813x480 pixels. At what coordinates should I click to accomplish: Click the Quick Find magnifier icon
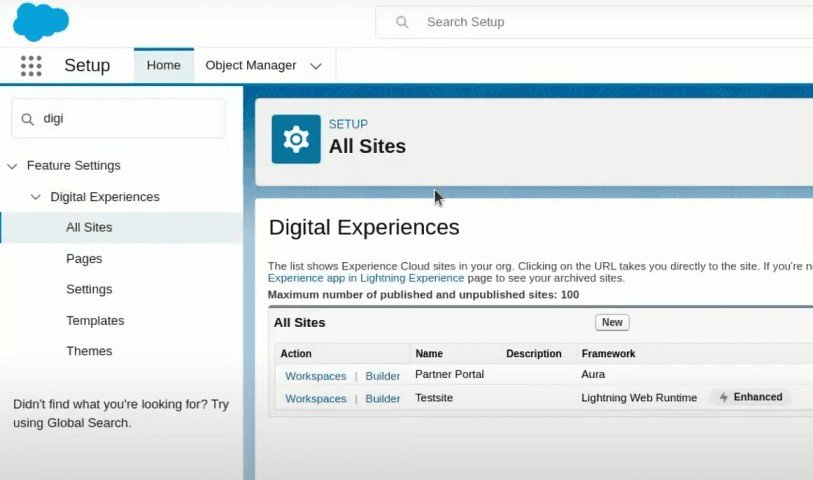pos(27,119)
